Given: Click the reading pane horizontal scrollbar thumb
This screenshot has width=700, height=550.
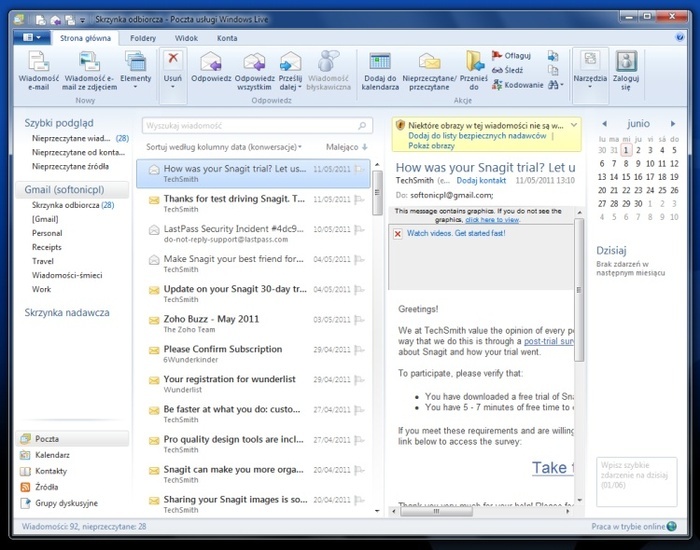Looking at the screenshot, I should pyautogui.click(x=436, y=512).
